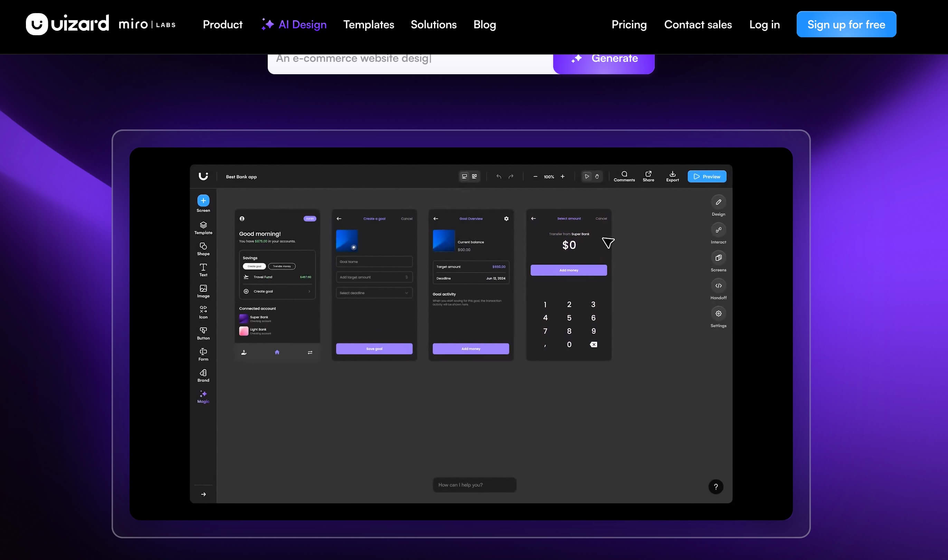The image size is (948, 560).
Task: Open Comments in the top toolbar
Action: click(624, 174)
